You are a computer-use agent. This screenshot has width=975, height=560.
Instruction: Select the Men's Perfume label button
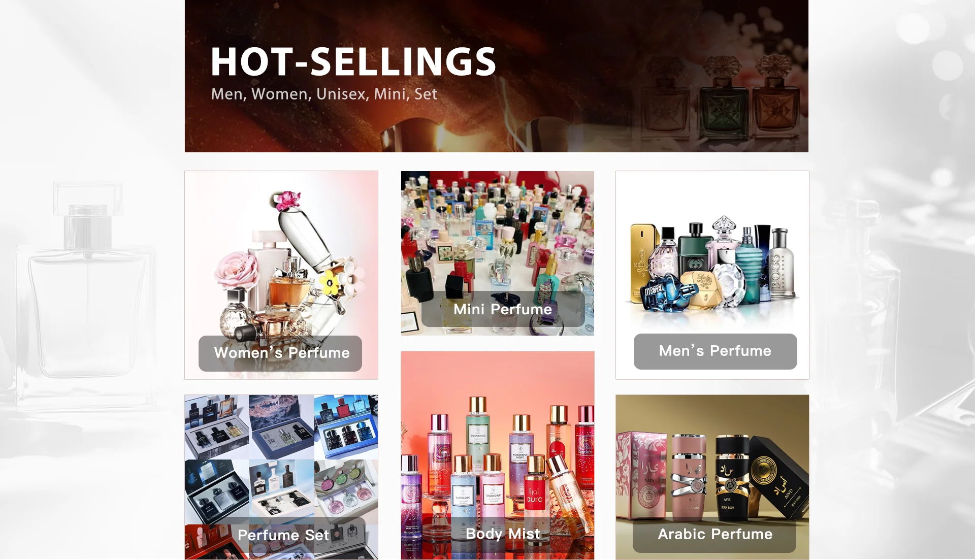[x=715, y=351]
